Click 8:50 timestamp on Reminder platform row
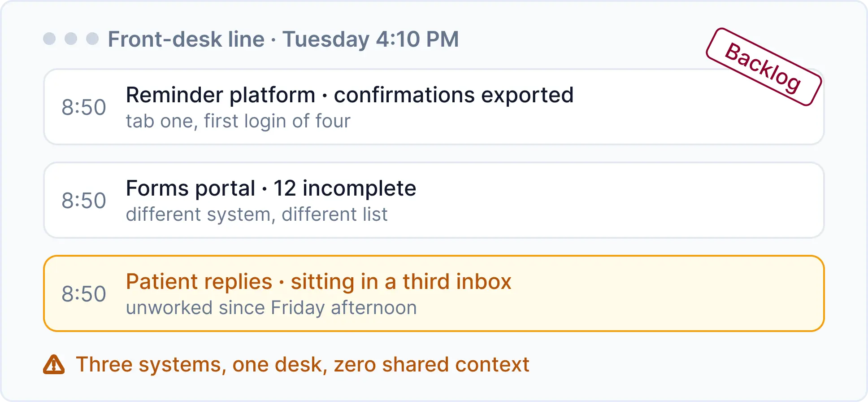The width and height of the screenshot is (868, 402). [84, 107]
